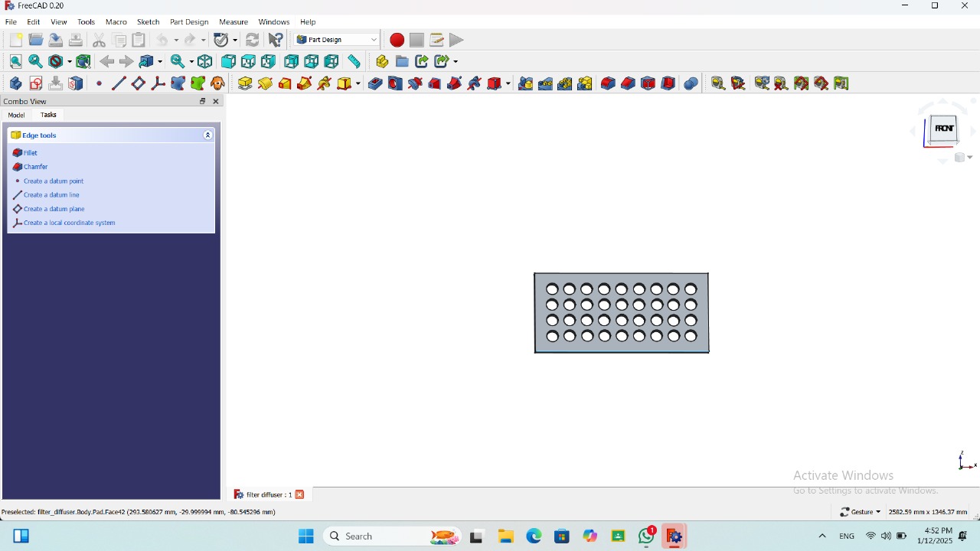Click the What's This help icon
The width and height of the screenshot is (980, 551).
click(x=276, y=40)
